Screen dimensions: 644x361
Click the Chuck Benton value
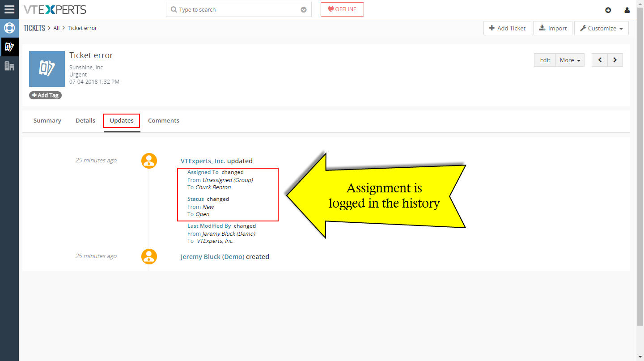(213, 187)
